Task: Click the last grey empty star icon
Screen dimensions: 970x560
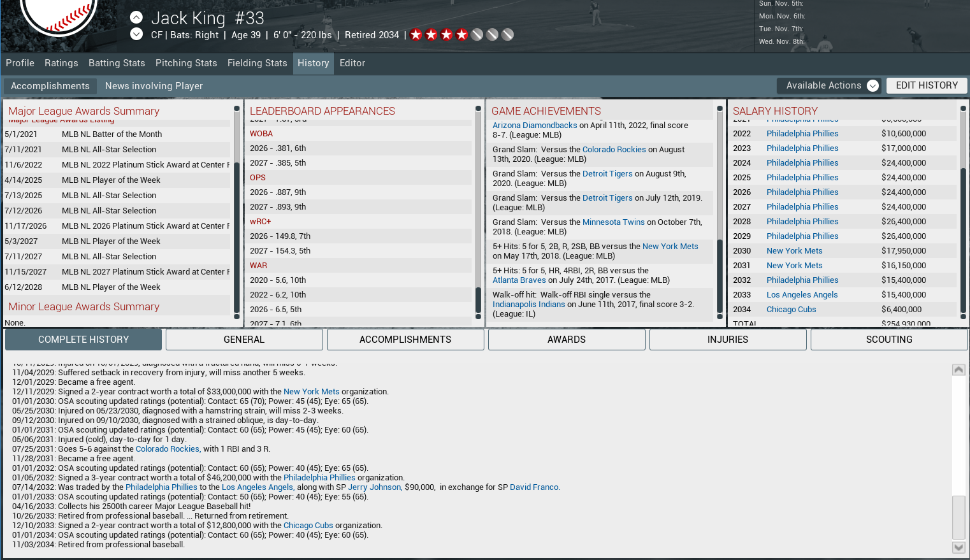Action: point(508,34)
